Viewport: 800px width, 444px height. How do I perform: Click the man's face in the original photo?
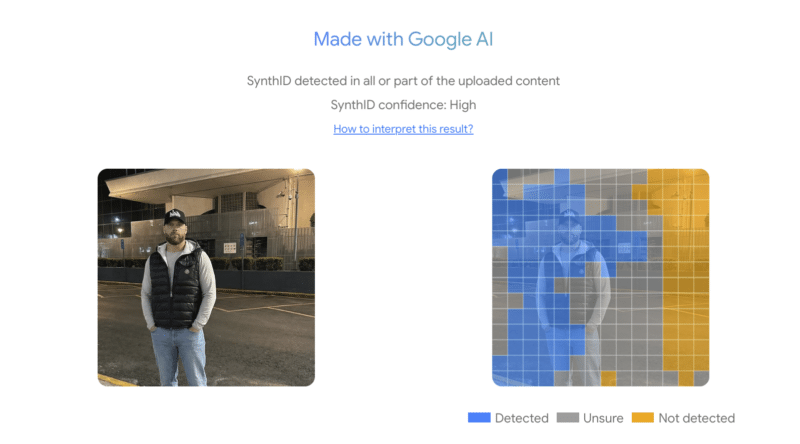pos(176,230)
